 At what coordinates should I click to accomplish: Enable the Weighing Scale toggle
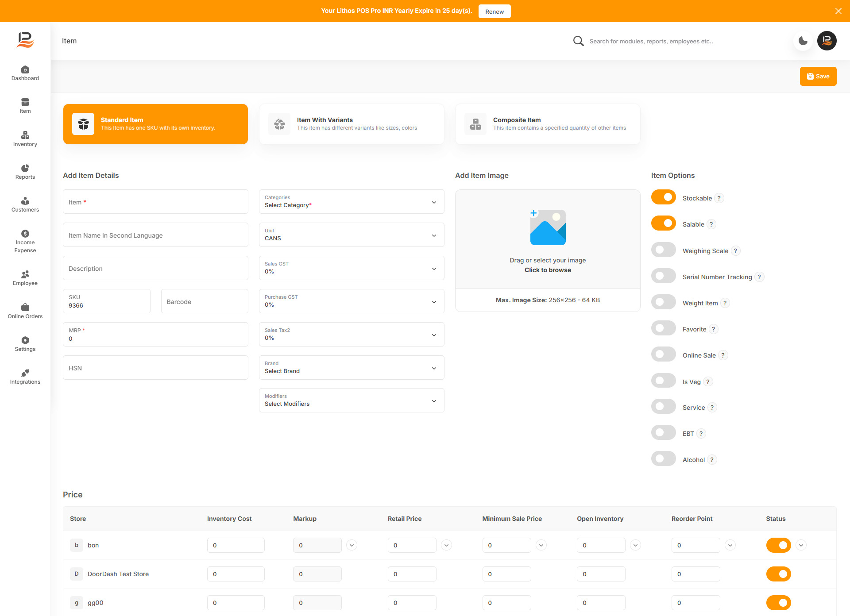(x=663, y=250)
